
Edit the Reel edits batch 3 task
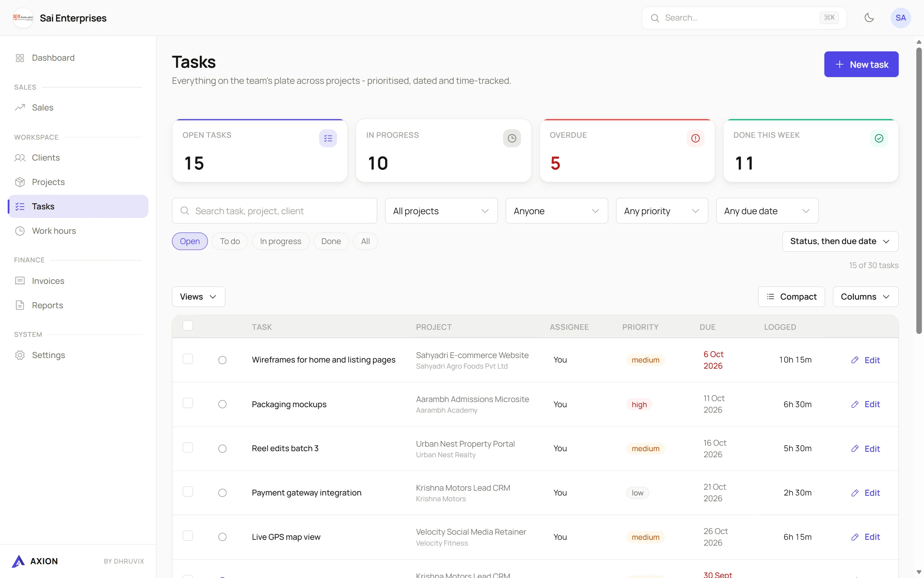[865, 449]
